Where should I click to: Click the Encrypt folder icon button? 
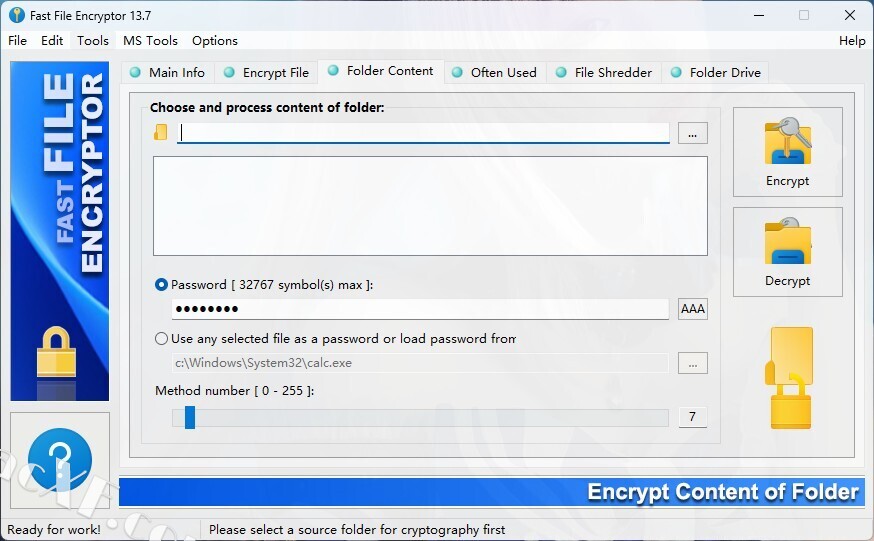[787, 152]
